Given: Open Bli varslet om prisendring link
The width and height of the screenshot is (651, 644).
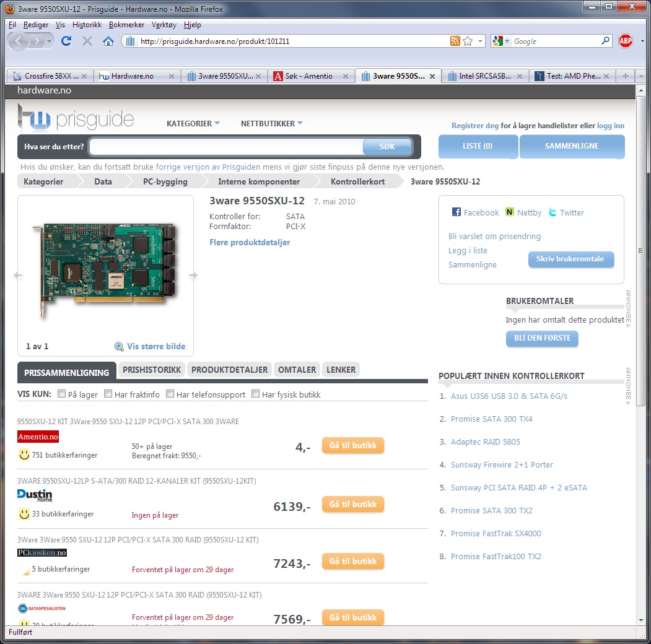Looking at the screenshot, I should 494,236.
